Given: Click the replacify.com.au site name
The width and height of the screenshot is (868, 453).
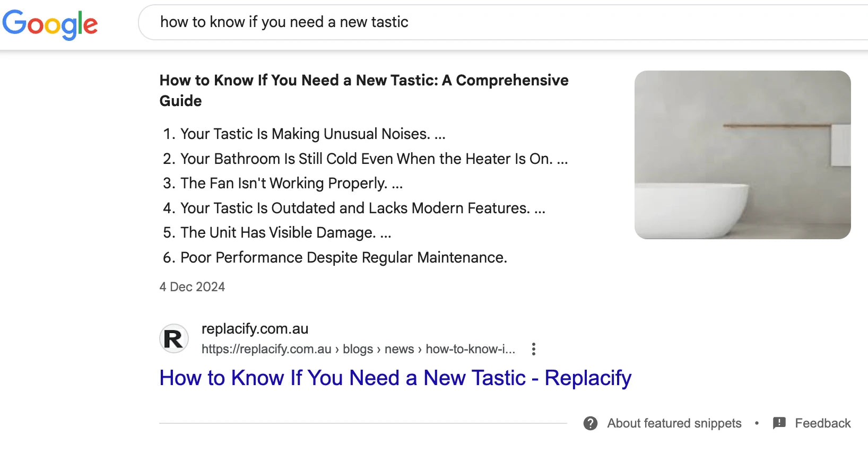Looking at the screenshot, I should click(x=255, y=329).
